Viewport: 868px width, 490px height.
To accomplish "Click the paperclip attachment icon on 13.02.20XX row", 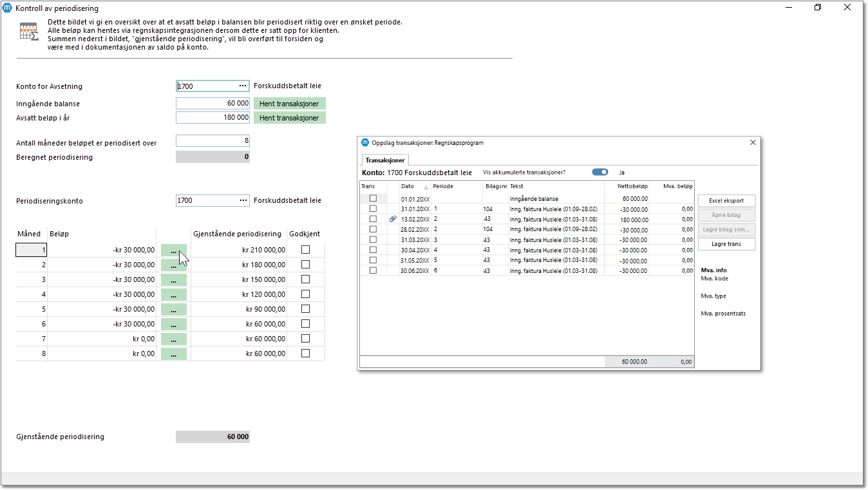I will [393, 219].
